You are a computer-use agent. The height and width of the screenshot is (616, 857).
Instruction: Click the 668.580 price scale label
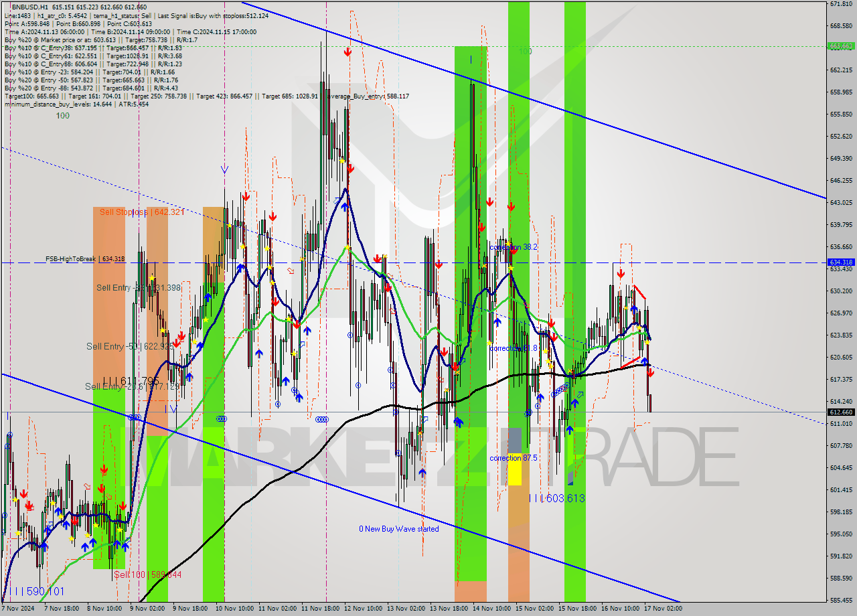(841, 26)
